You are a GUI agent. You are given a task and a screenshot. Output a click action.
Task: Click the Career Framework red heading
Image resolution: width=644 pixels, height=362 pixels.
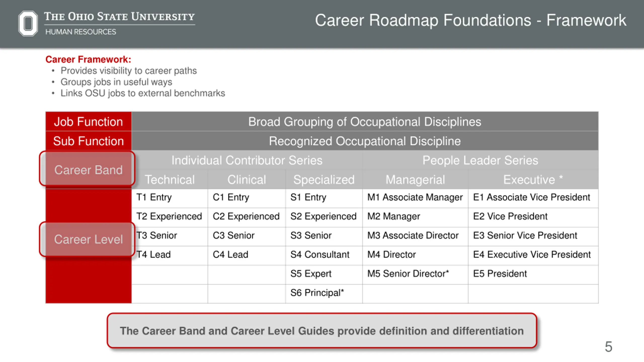coord(88,59)
